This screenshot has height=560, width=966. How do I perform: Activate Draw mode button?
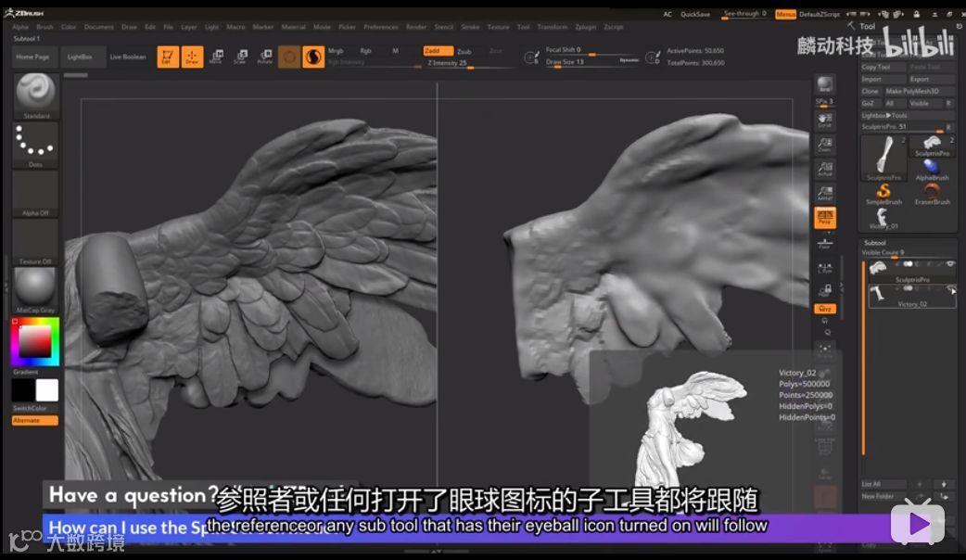click(x=192, y=57)
